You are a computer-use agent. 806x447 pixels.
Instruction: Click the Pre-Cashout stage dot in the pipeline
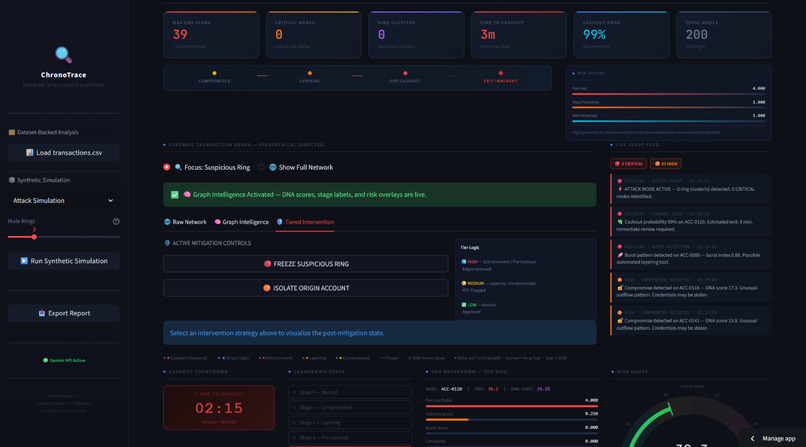coord(405,73)
